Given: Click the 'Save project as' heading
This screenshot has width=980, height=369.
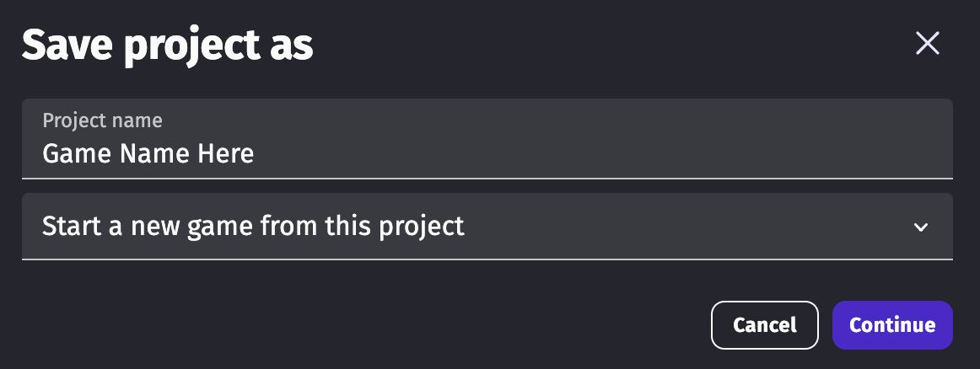Looking at the screenshot, I should click(167, 45).
